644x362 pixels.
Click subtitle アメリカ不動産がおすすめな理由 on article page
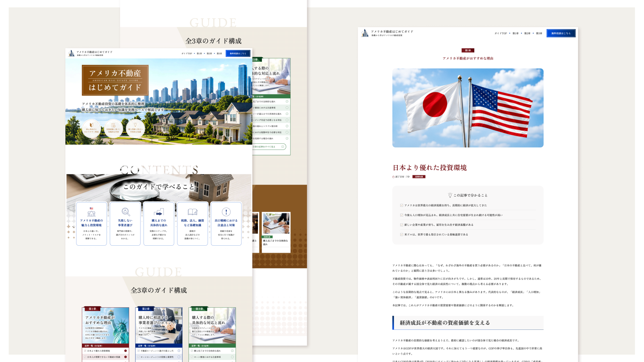pos(468,58)
